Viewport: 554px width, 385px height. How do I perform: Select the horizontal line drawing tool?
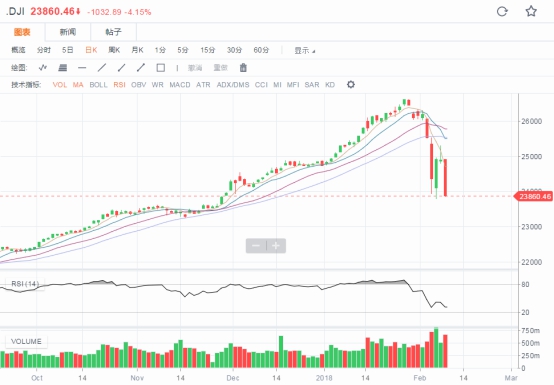[82, 67]
